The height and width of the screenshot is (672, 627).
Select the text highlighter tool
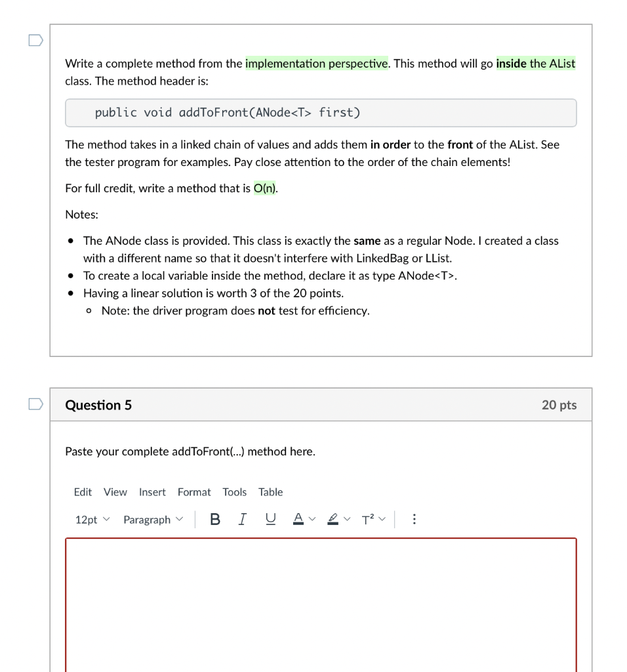(333, 519)
